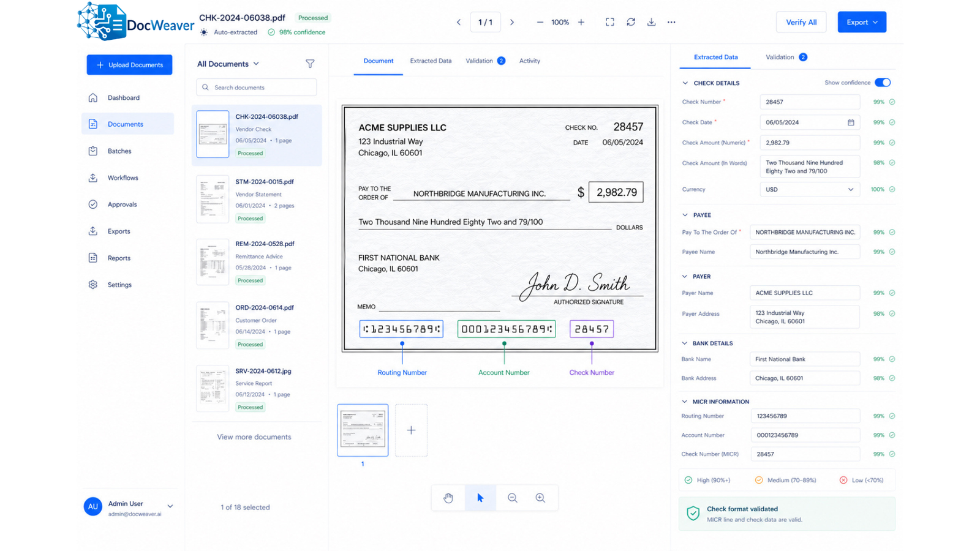Image resolution: width=980 pixels, height=551 pixels.
Task: Open the Activity tab
Action: (530, 61)
